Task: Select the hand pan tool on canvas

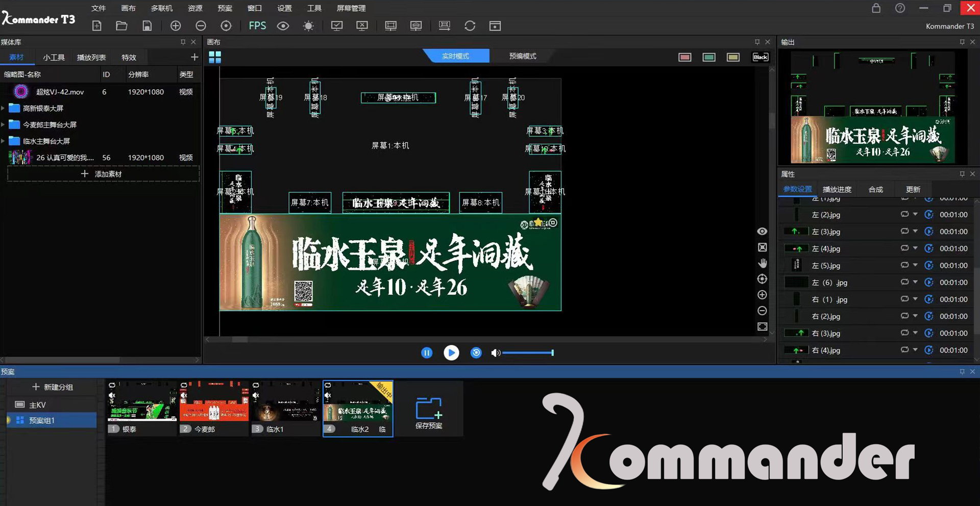Action: (762, 263)
